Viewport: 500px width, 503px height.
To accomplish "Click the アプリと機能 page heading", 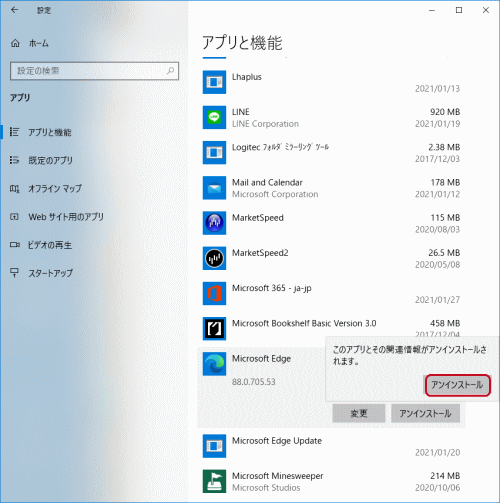I will tap(242, 43).
